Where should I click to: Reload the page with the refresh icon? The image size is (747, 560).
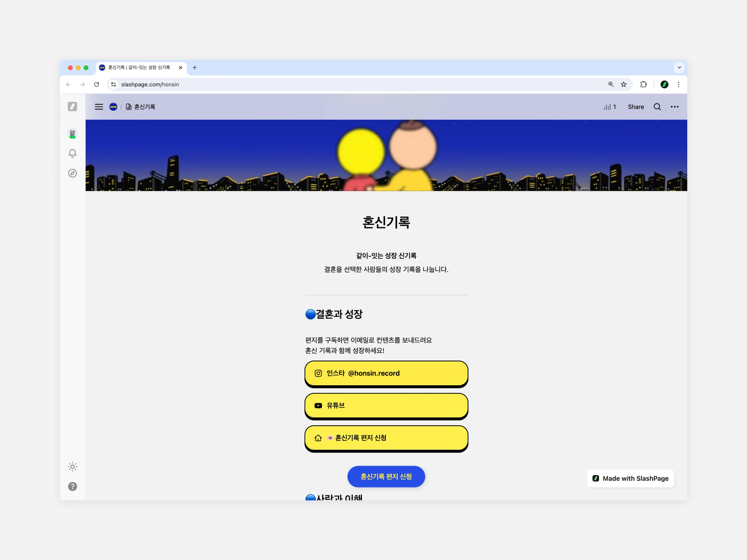[x=97, y=84]
